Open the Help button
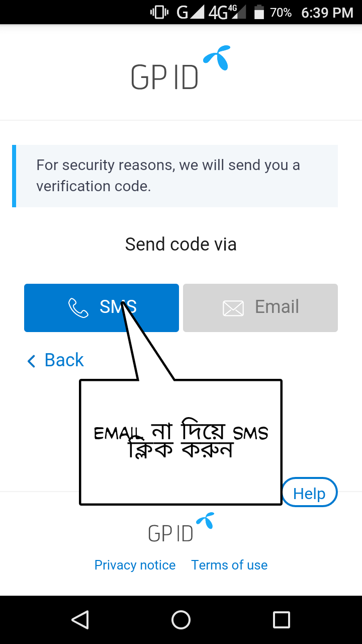This screenshot has width=362, height=644. [x=309, y=494]
